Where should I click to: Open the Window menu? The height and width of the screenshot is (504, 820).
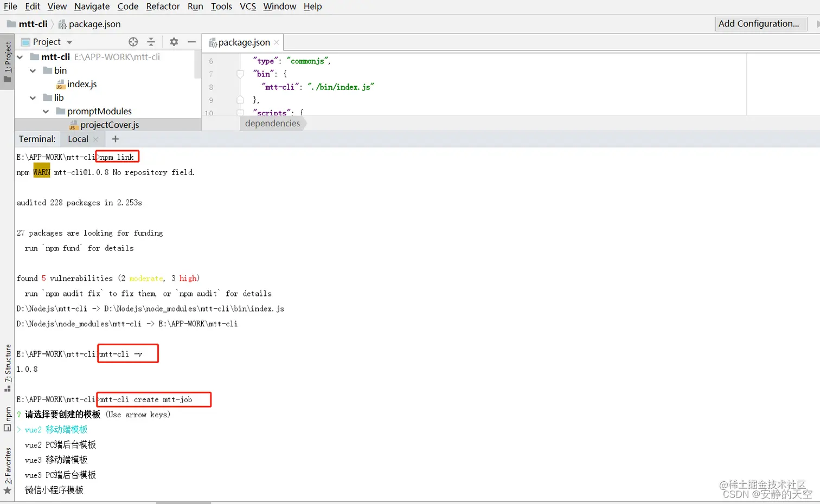[280, 7]
